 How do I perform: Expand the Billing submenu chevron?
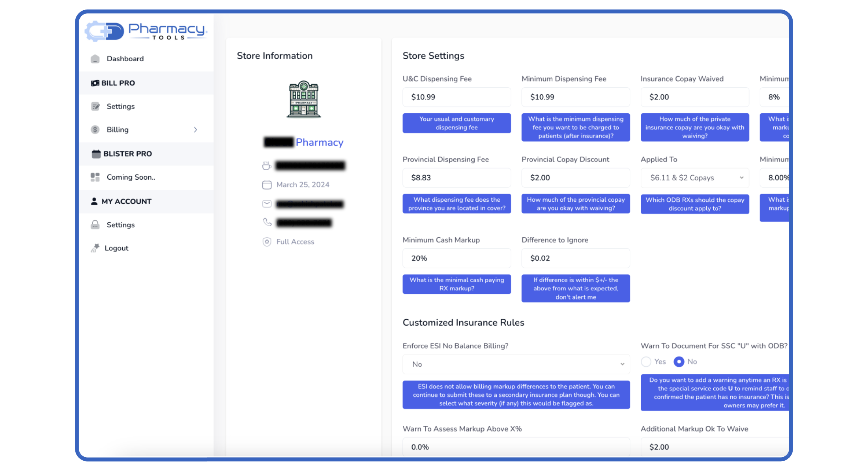[x=195, y=129]
